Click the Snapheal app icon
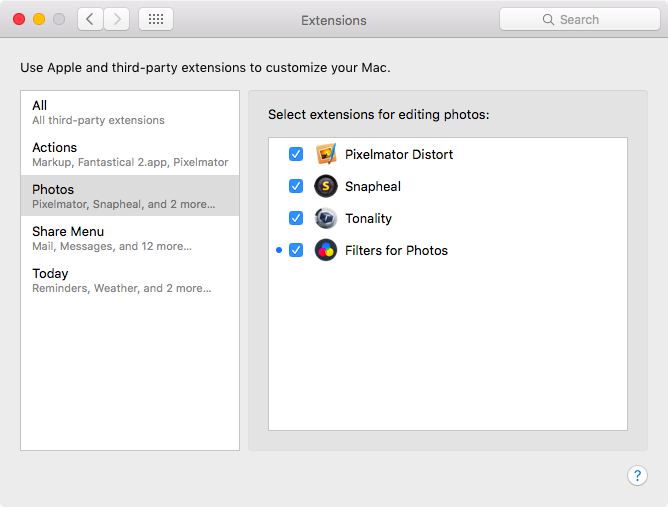The width and height of the screenshot is (668, 507). 326,186
